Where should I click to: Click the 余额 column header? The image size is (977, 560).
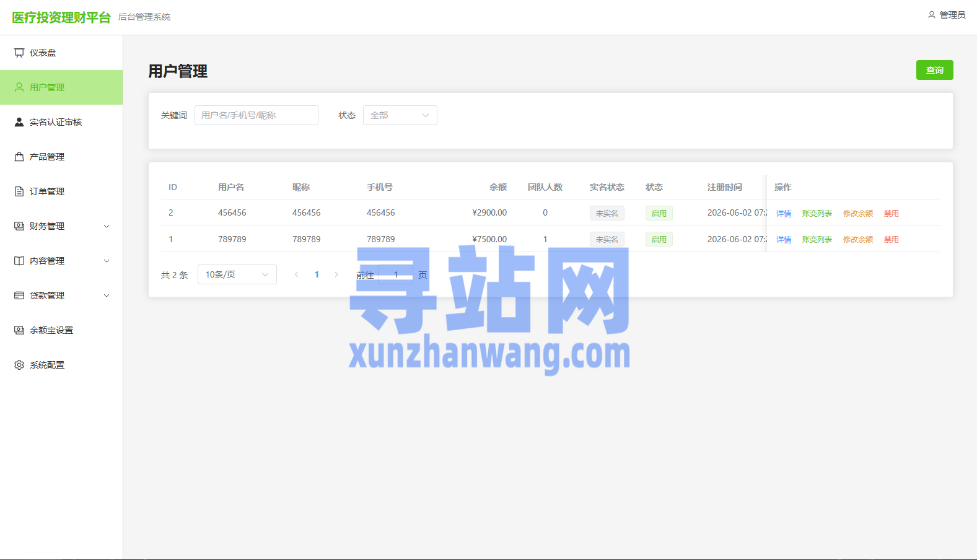(498, 187)
